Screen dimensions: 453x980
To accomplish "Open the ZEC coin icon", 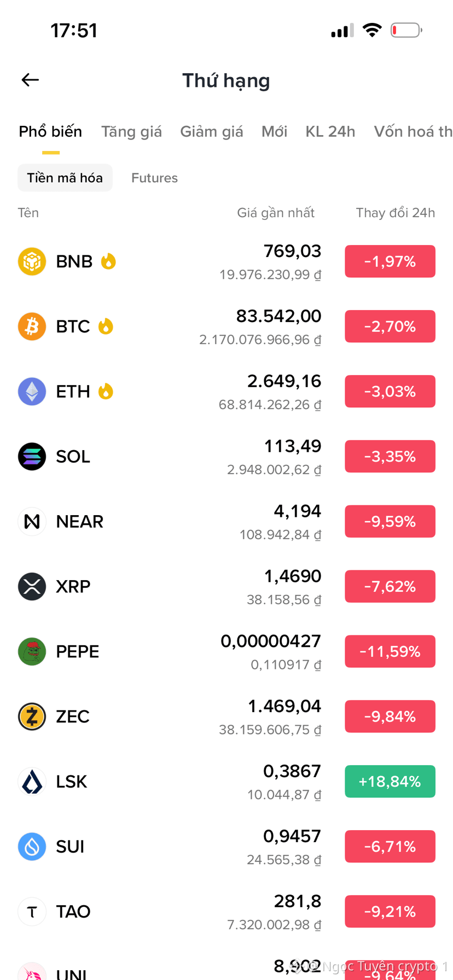I will 32,717.
